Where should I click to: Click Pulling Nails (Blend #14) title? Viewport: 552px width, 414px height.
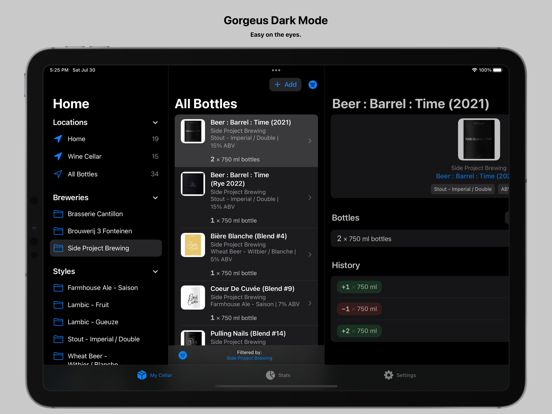coord(248,333)
